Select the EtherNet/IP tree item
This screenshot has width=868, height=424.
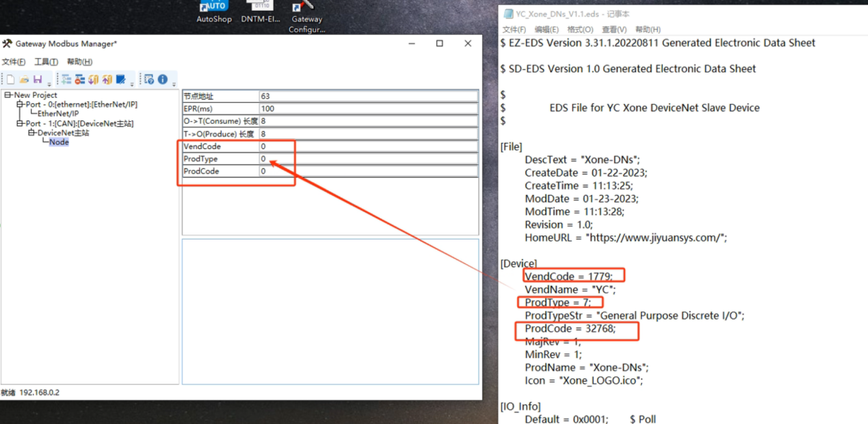58,114
